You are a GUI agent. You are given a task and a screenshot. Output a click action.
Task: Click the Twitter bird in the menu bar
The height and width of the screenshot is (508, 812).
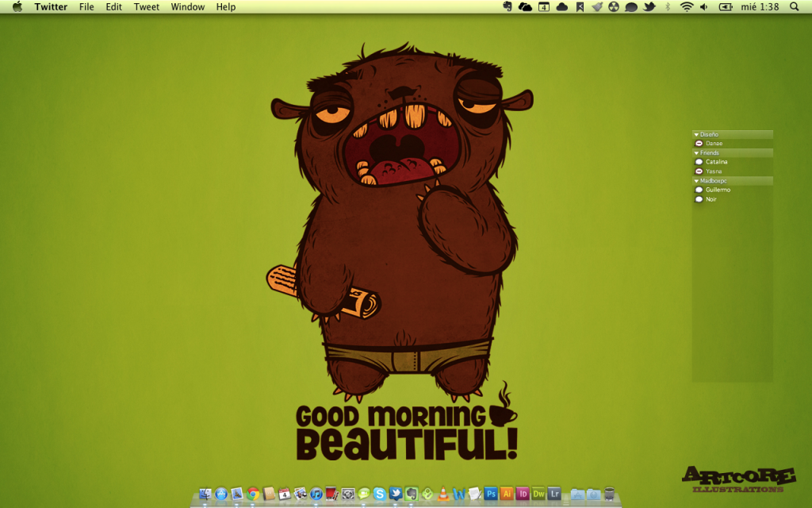(649, 6)
